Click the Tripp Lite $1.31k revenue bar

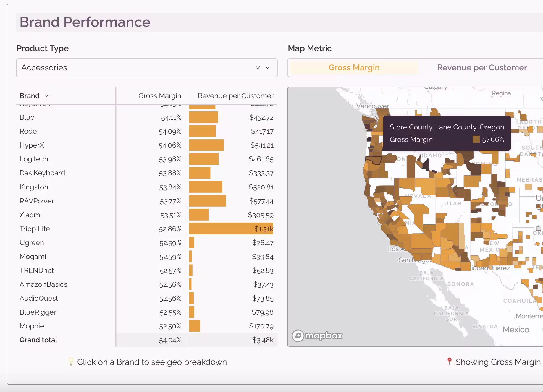point(231,229)
